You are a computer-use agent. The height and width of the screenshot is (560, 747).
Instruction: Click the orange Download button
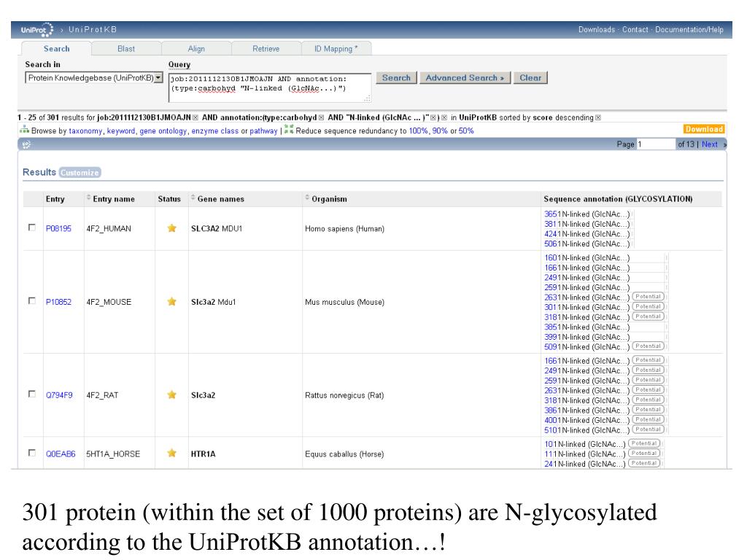704,129
